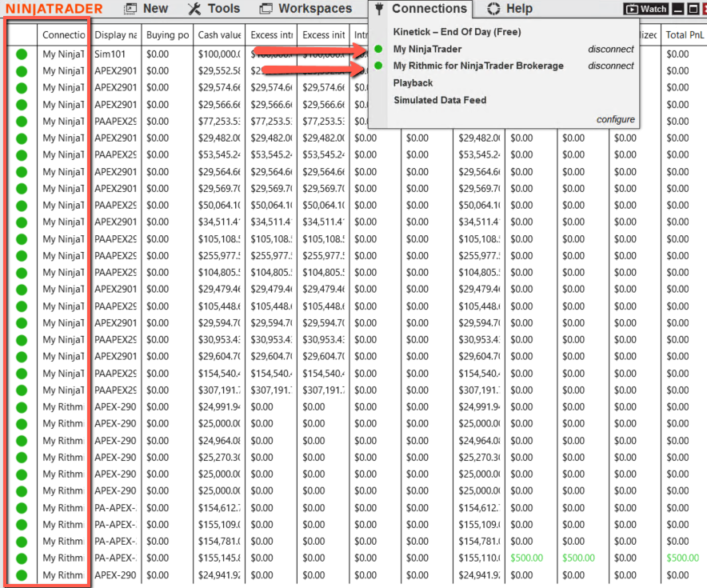Image resolution: width=707 pixels, height=588 pixels.
Task: Sort by the Display name column header
Action: coord(116,34)
